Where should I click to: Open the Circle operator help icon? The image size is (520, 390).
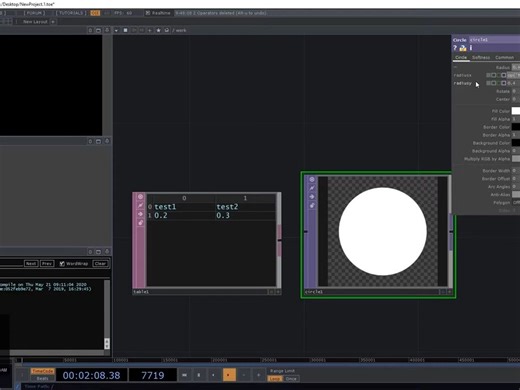455,48
